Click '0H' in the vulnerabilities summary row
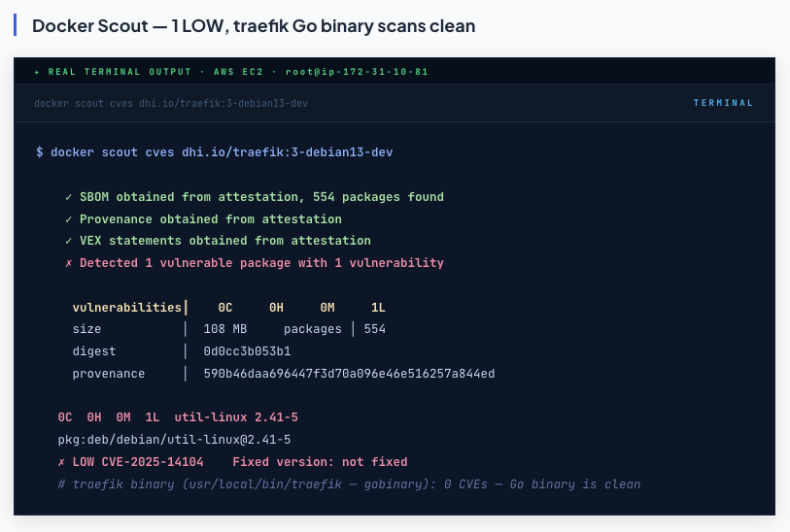This screenshot has width=790, height=532. click(276, 307)
